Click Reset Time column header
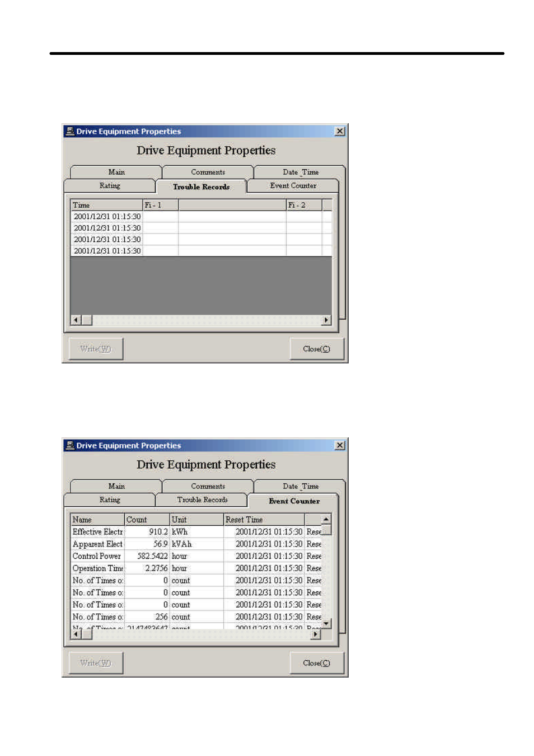Image resolution: width=534 pixels, height=756 pixels. coord(264,520)
